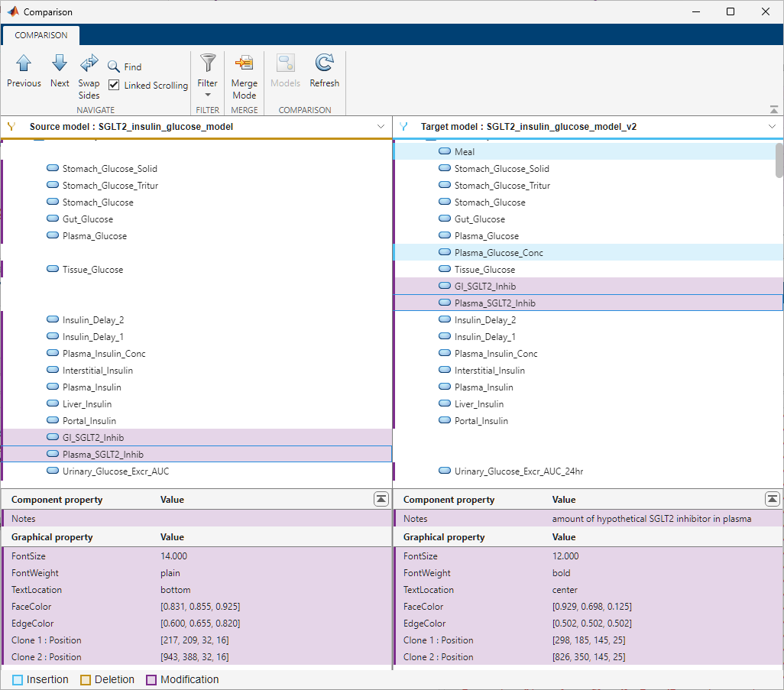Click the MATLAB logo in title bar
Screen dimensions: 784x690
(13, 11)
